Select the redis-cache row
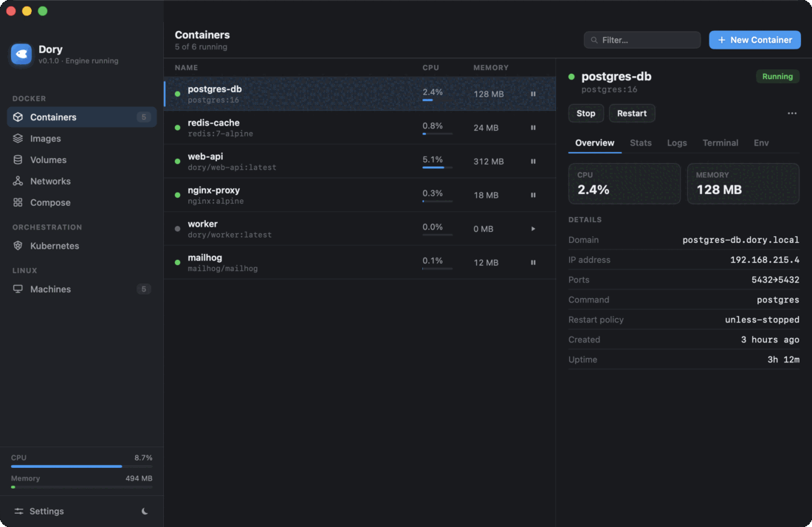Image resolution: width=812 pixels, height=527 pixels. 360,128
